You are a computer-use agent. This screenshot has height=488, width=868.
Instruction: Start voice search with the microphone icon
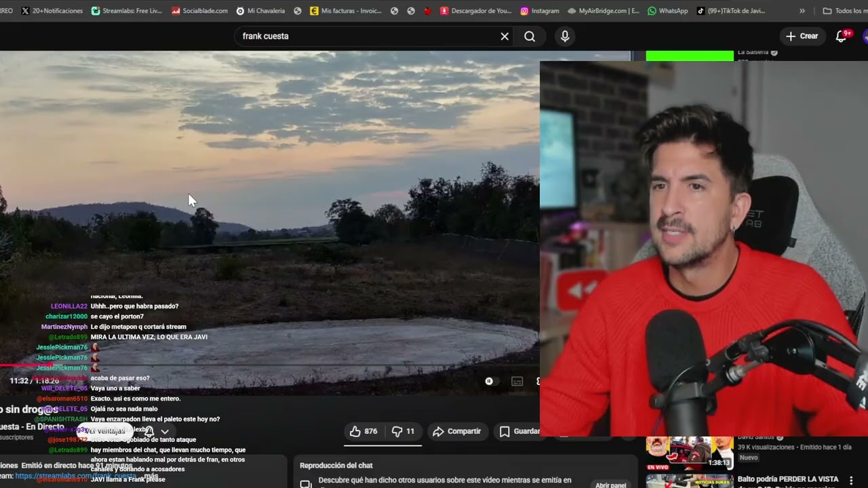tap(565, 37)
